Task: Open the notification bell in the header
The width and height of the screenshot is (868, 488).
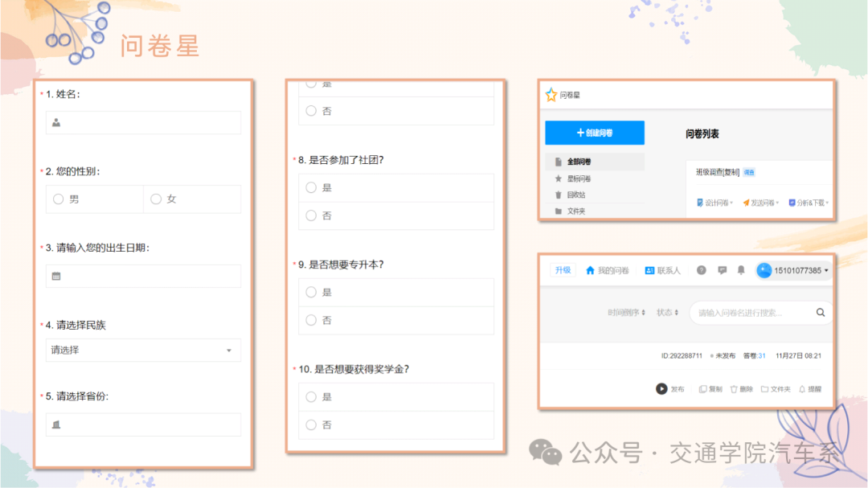Action: pyautogui.click(x=741, y=270)
